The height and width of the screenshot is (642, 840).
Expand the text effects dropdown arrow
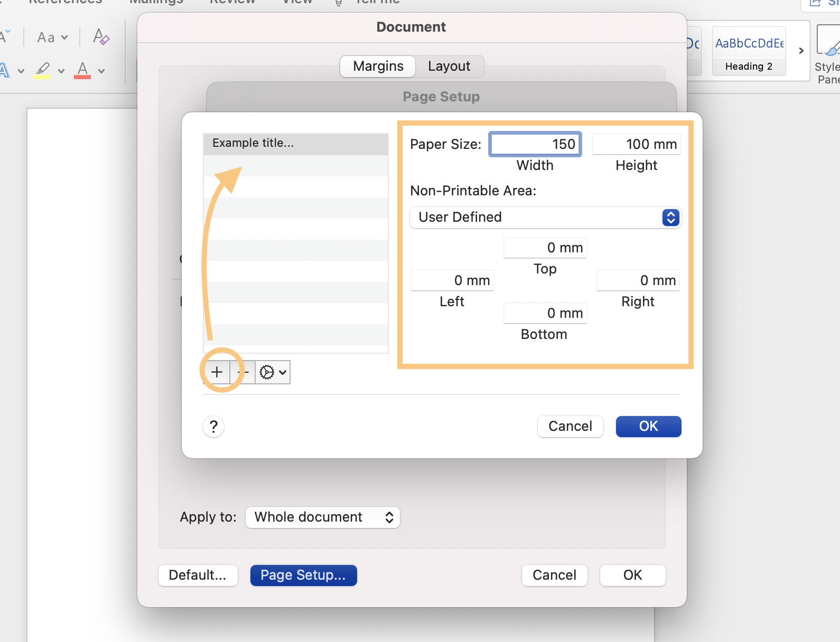[x=21, y=71]
